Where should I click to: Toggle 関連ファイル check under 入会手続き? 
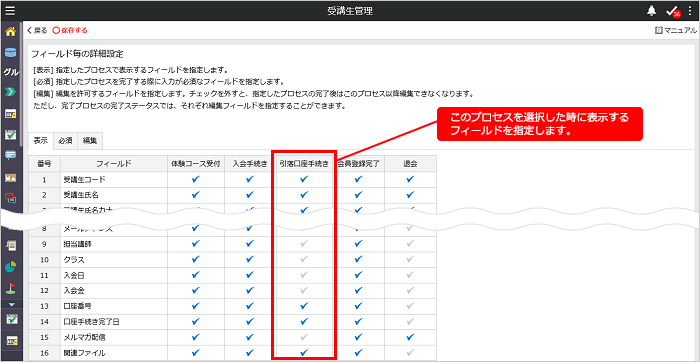[x=250, y=352]
